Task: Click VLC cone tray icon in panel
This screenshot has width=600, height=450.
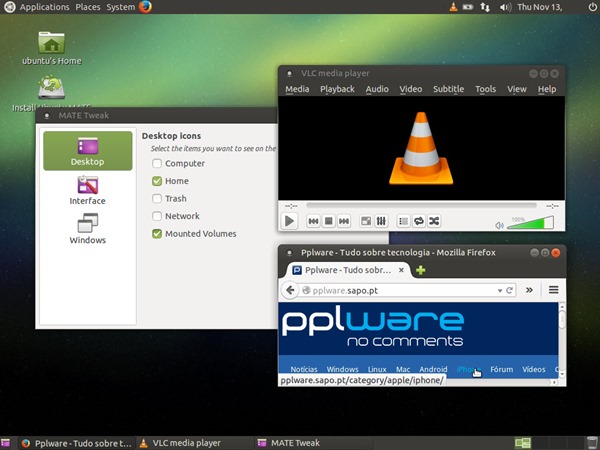Action: (453, 7)
